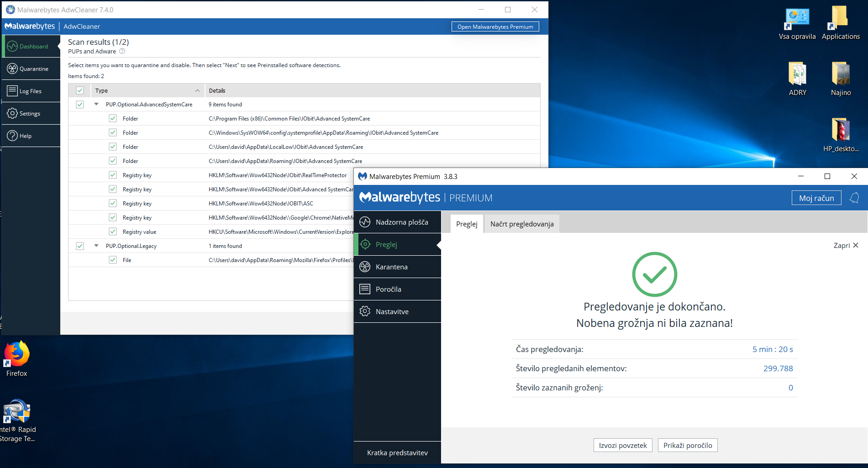Uncheck the PUP.Optional.AdvancedSystemCare detection
The image size is (868, 468).
(80, 104)
